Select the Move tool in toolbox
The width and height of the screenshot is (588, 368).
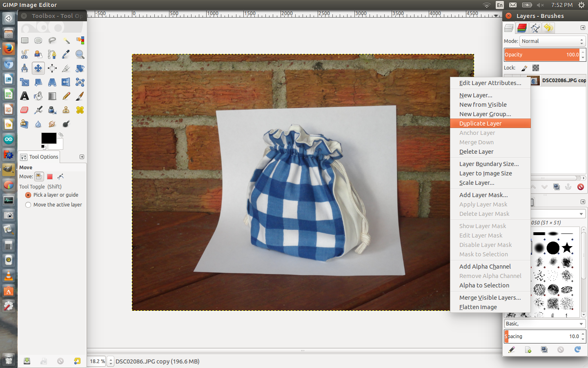click(38, 68)
